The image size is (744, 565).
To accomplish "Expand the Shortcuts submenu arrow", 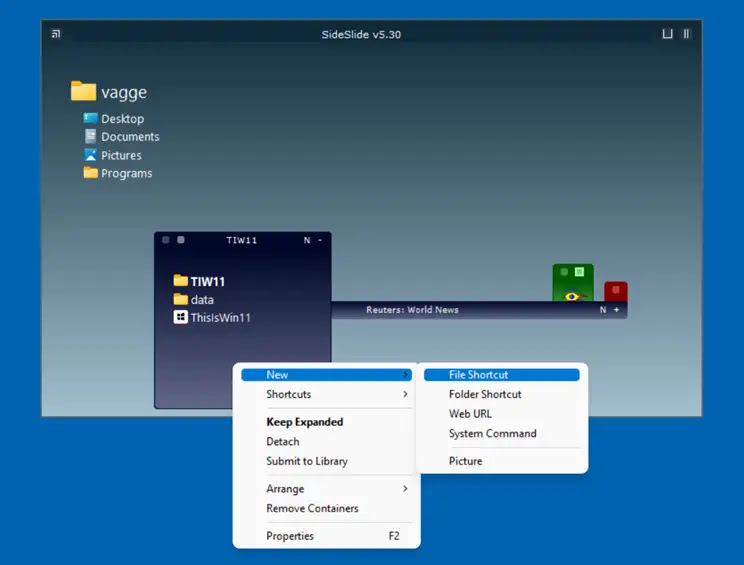I will (x=405, y=394).
